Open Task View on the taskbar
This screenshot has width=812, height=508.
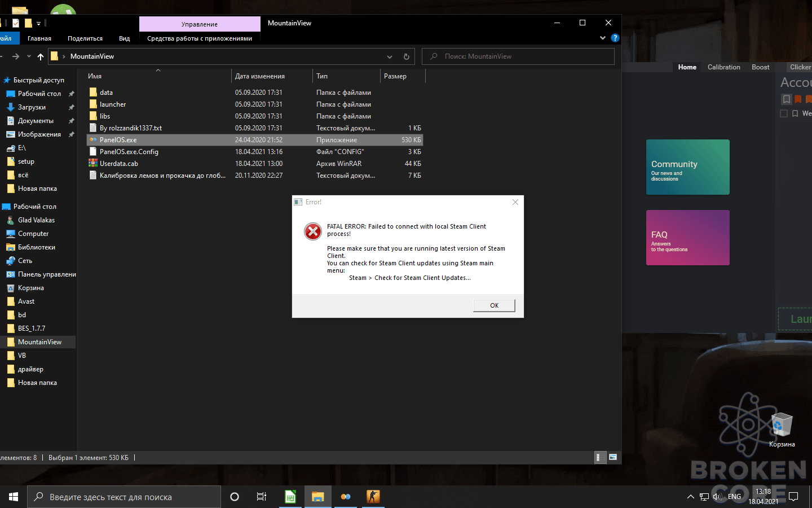(x=262, y=497)
